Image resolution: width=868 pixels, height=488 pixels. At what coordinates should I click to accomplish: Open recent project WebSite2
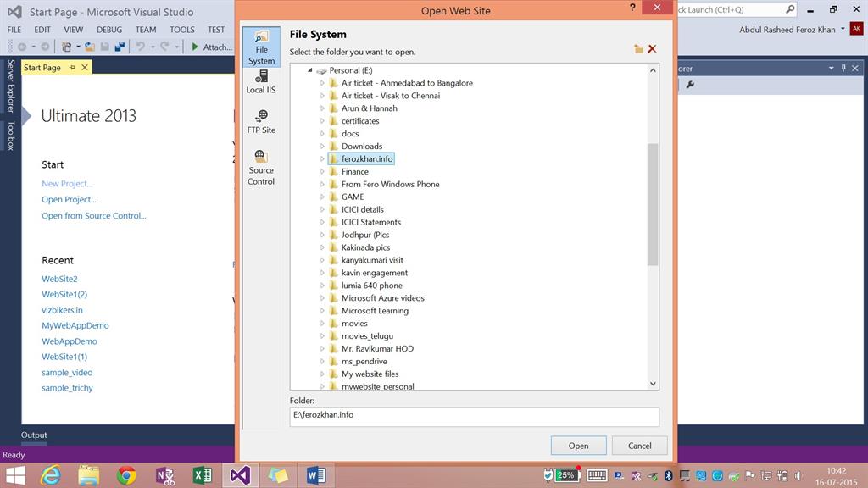(x=59, y=279)
